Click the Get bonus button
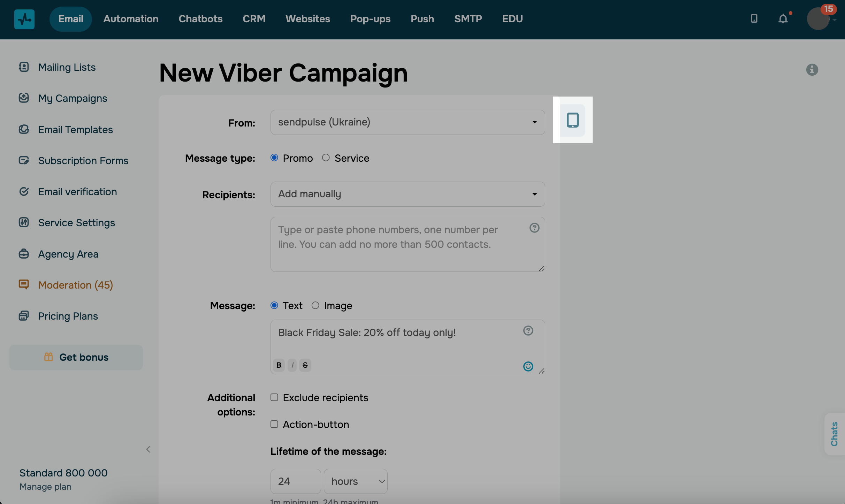 tap(76, 357)
